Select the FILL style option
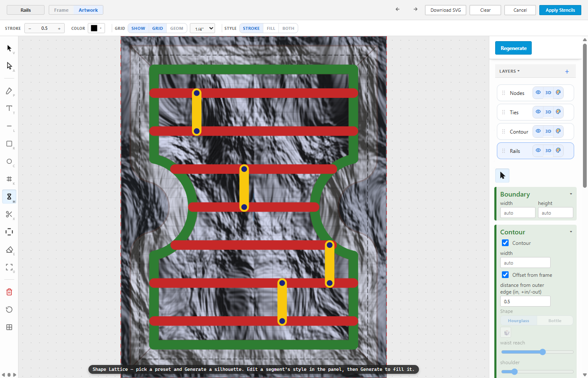The height and width of the screenshot is (378, 588). click(271, 28)
